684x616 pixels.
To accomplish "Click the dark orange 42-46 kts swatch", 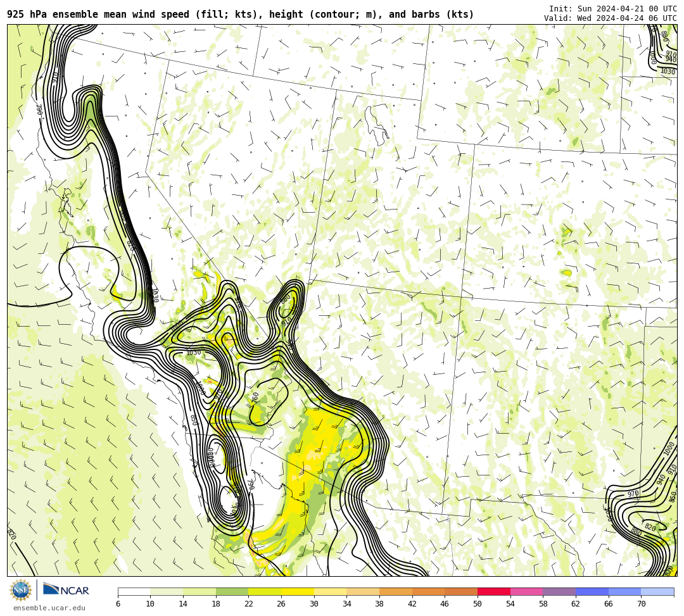I will 428,591.
